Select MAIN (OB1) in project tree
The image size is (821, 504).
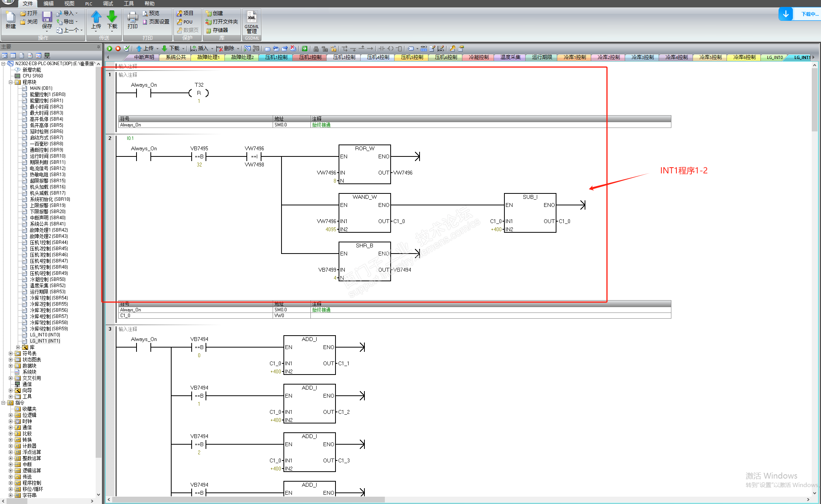point(41,88)
